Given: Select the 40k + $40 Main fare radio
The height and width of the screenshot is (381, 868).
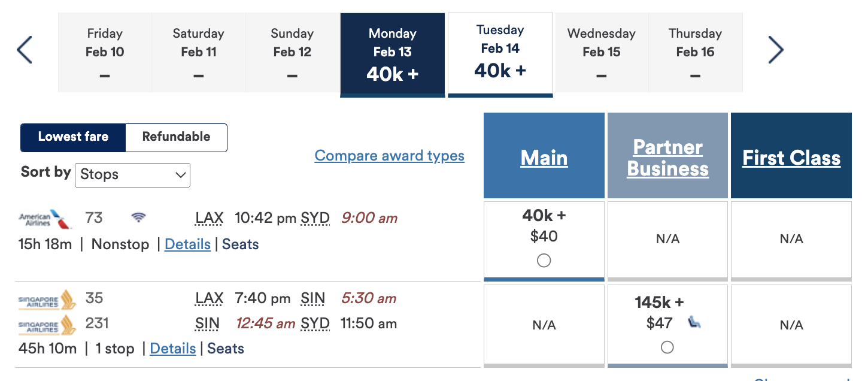Looking at the screenshot, I should click(x=544, y=261).
